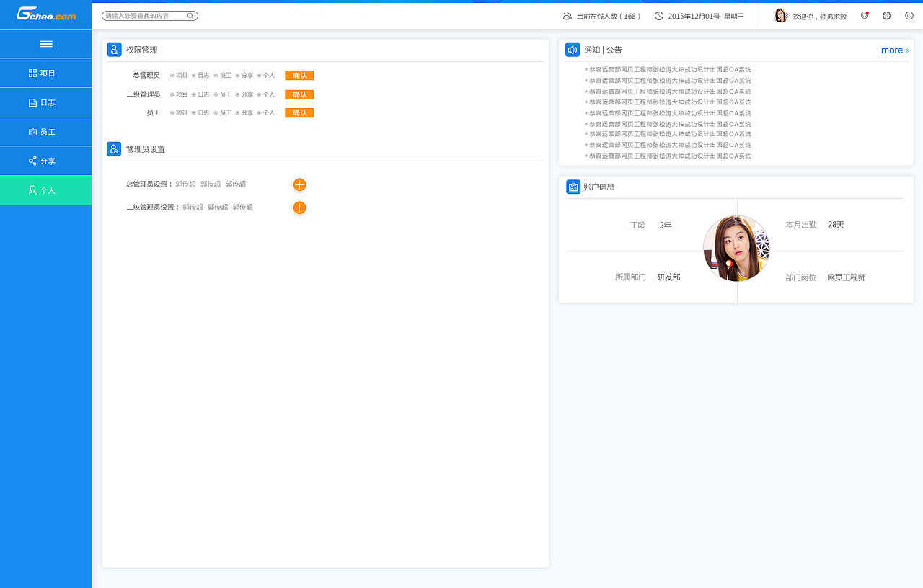Click the 欢迎你，独孤求败 greeting
The image size is (923, 588).
tap(820, 16)
